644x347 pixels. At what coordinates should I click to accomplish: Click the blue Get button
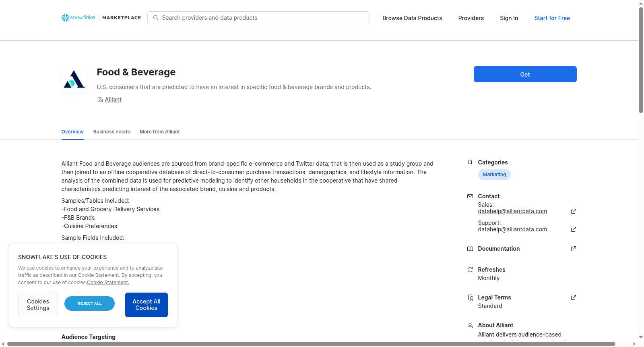point(525,74)
